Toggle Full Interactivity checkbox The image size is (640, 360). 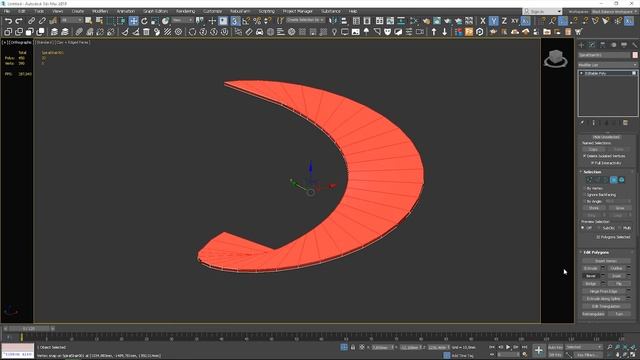592,163
